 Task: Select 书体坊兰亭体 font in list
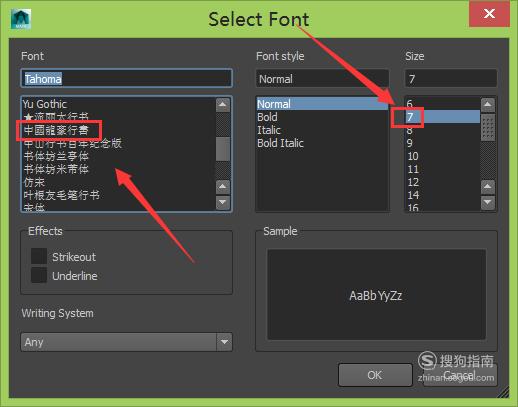point(118,156)
